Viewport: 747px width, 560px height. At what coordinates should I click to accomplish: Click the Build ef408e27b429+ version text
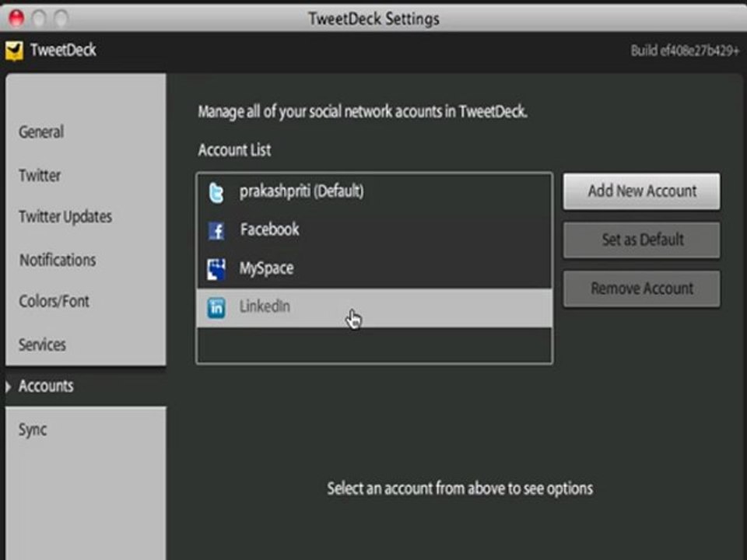(685, 51)
